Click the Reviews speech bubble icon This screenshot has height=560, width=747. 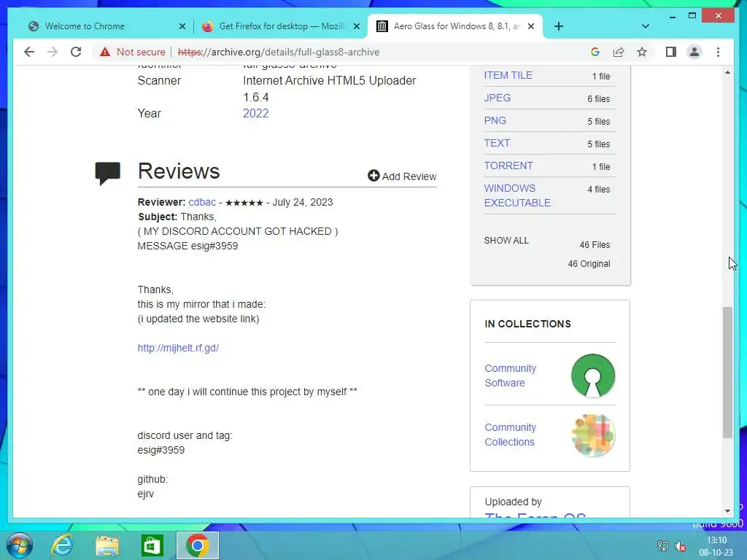[108, 174]
